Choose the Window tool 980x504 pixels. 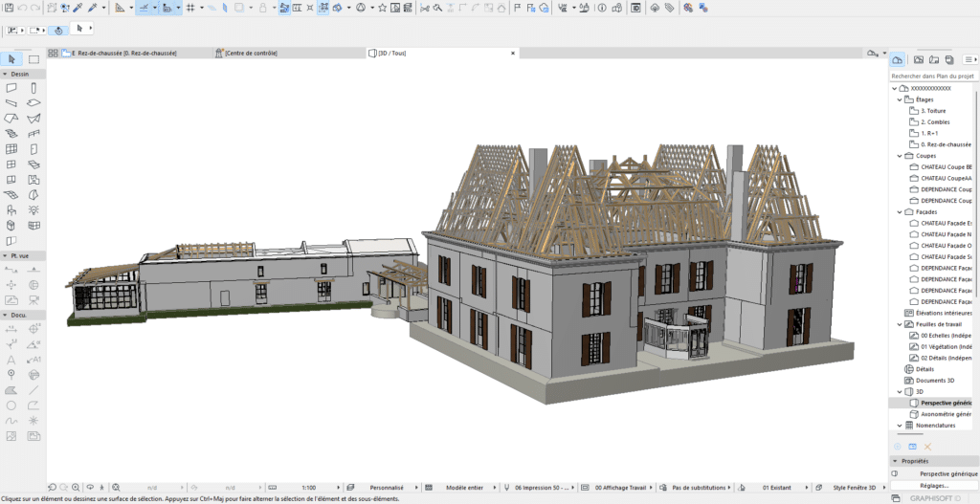pos(11,164)
